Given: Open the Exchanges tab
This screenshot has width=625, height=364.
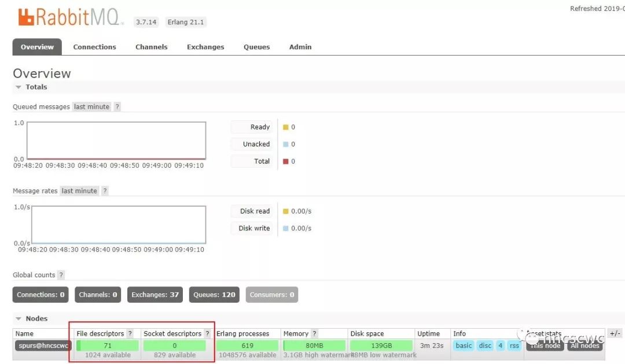Looking at the screenshot, I should pyautogui.click(x=205, y=47).
